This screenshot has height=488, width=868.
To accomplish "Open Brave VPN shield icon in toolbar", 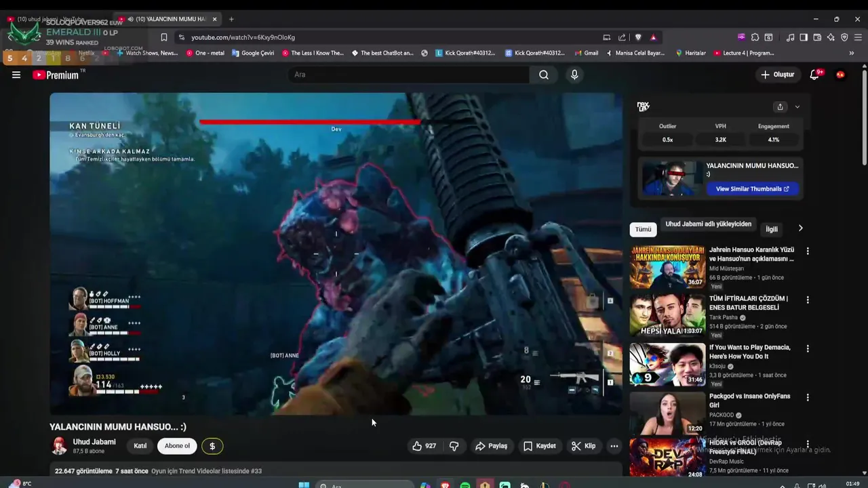I will coord(844,37).
